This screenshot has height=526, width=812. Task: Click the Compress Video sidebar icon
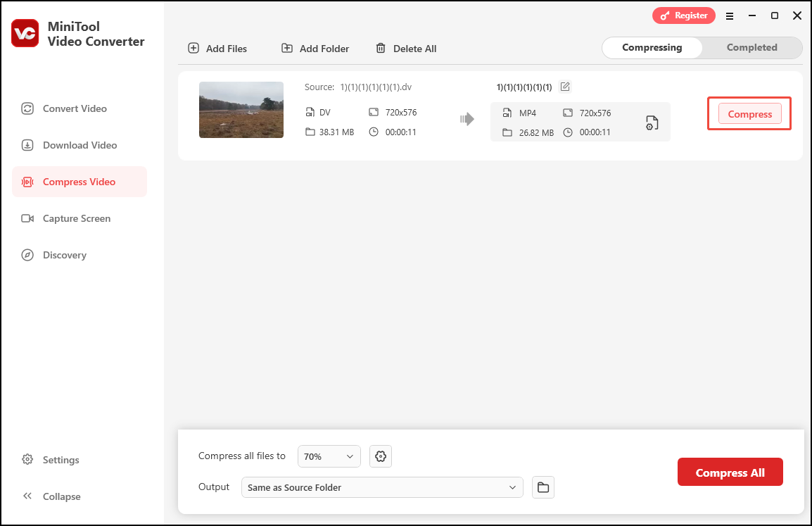[27, 182]
